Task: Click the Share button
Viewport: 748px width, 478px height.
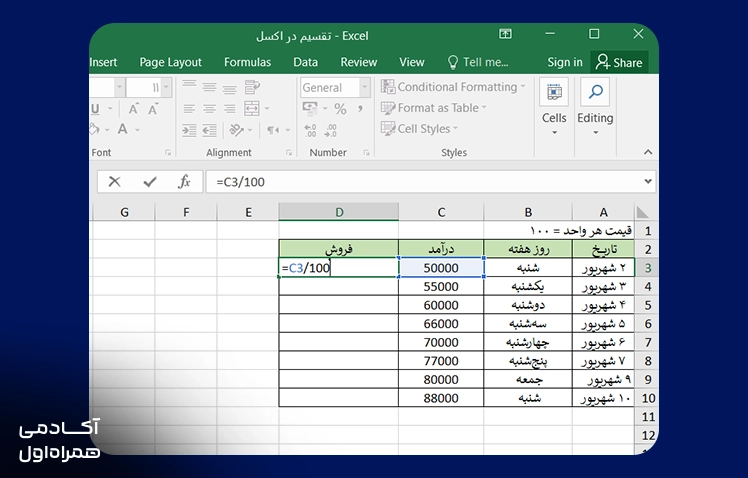Action: [x=619, y=62]
